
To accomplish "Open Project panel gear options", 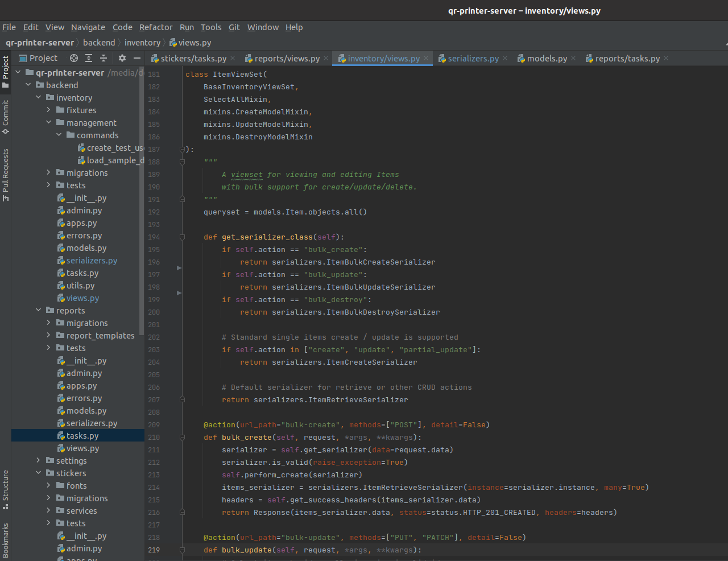I will pyautogui.click(x=122, y=58).
